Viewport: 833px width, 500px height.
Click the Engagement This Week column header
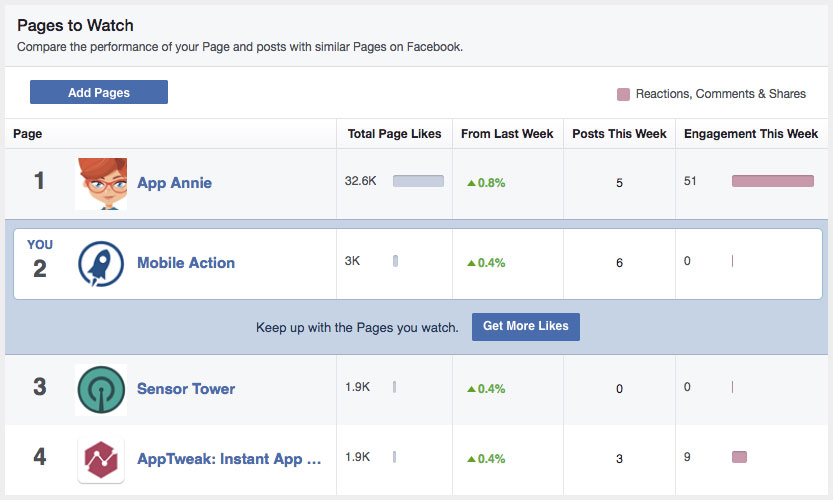tap(751, 134)
